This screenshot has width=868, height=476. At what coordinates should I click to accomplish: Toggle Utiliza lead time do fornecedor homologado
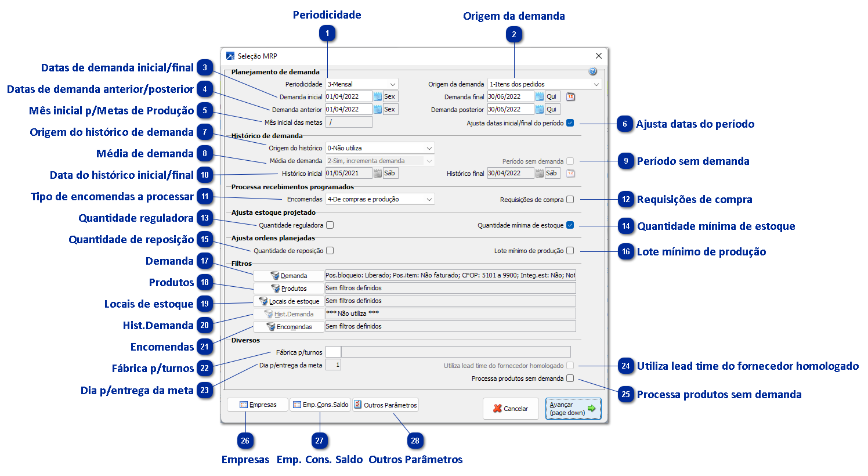(570, 366)
